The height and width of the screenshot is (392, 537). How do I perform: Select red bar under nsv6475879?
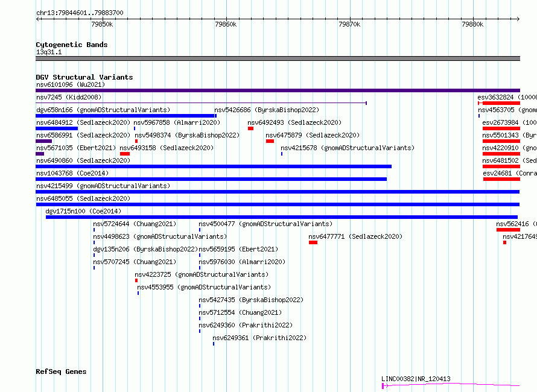pos(270,141)
